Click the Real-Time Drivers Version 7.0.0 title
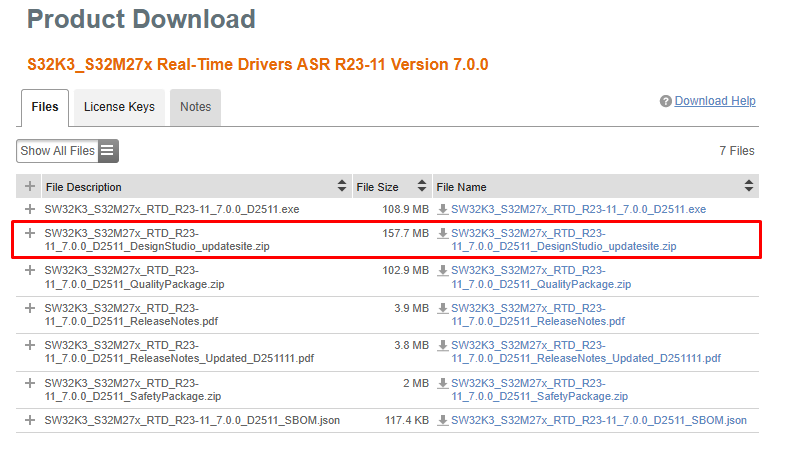806x450 pixels. click(258, 65)
